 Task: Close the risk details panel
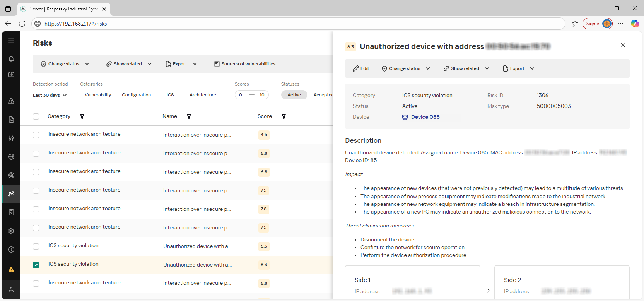(623, 45)
